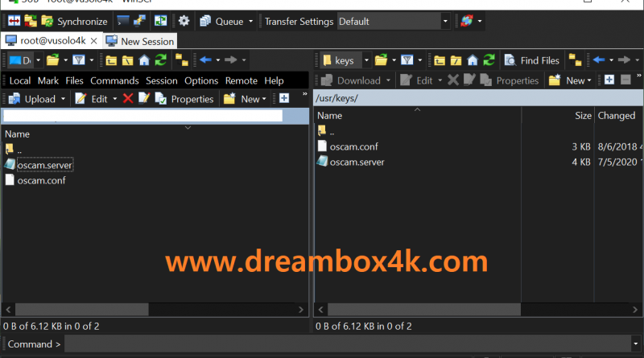Refresh the remote panel
Image resolution: width=644 pixels, height=358 pixels.
click(489, 60)
